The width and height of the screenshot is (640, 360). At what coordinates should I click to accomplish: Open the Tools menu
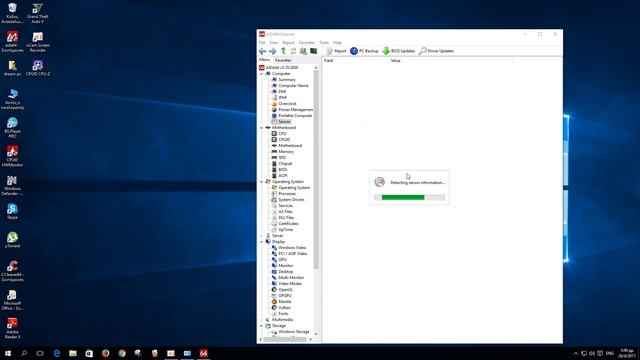(324, 42)
